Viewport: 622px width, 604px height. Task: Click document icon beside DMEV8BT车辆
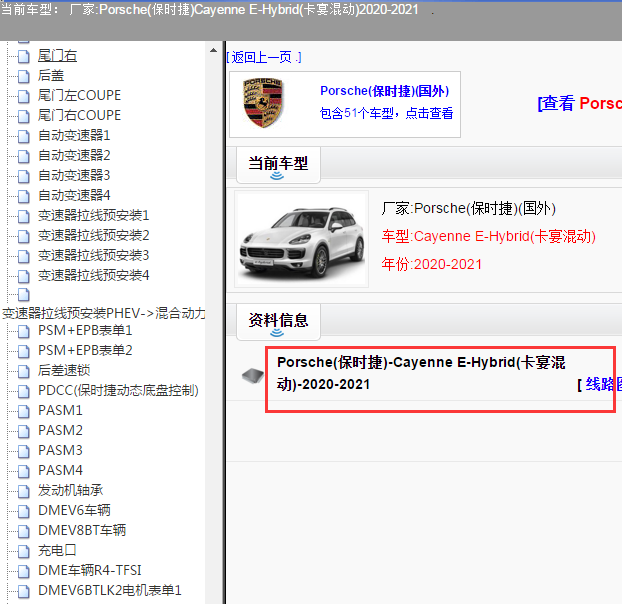tap(24, 531)
